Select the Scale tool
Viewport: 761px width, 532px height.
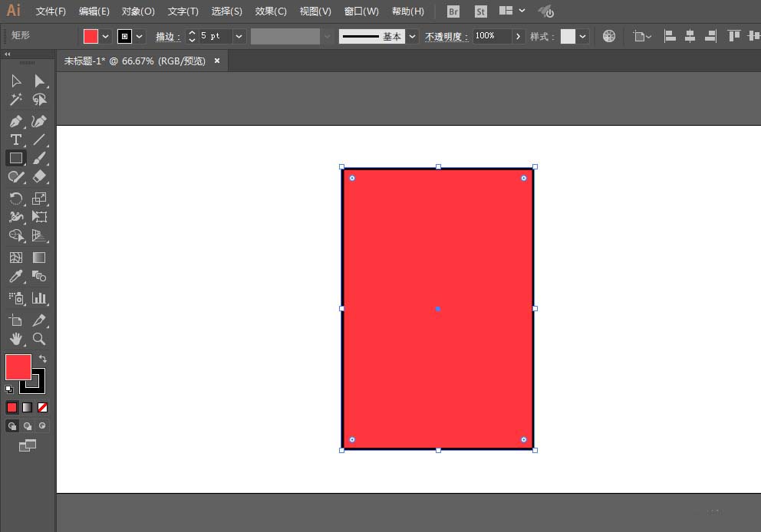(x=39, y=199)
